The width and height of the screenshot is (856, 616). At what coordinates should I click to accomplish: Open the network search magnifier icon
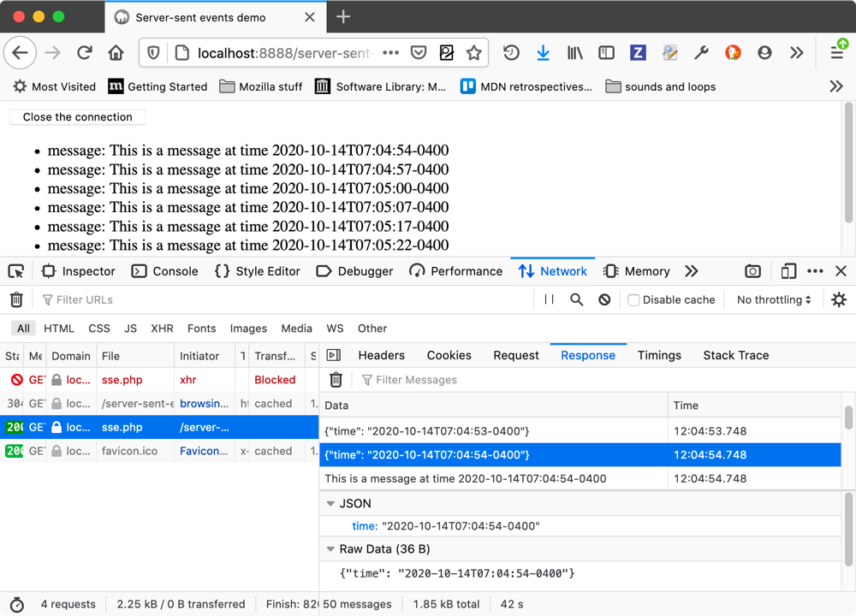pos(577,299)
